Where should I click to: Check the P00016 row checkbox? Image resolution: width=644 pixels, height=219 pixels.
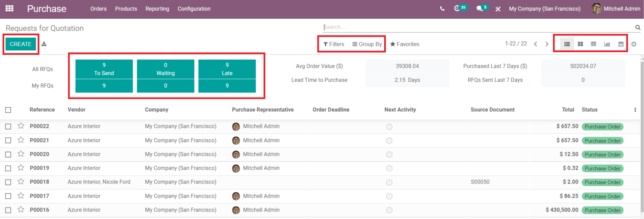pyautogui.click(x=8, y=210)
